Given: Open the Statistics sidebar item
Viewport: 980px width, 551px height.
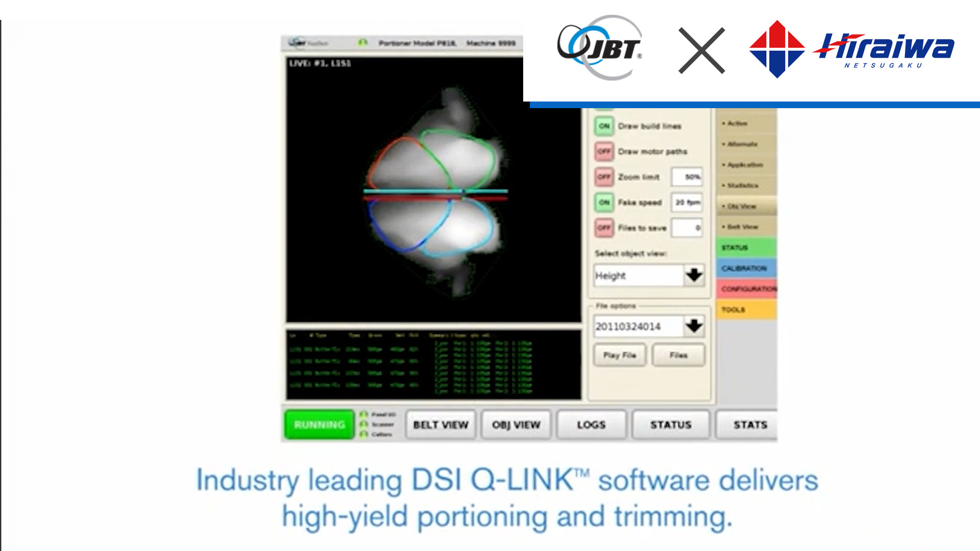Looking at the screenshot, I should (746, 186).
